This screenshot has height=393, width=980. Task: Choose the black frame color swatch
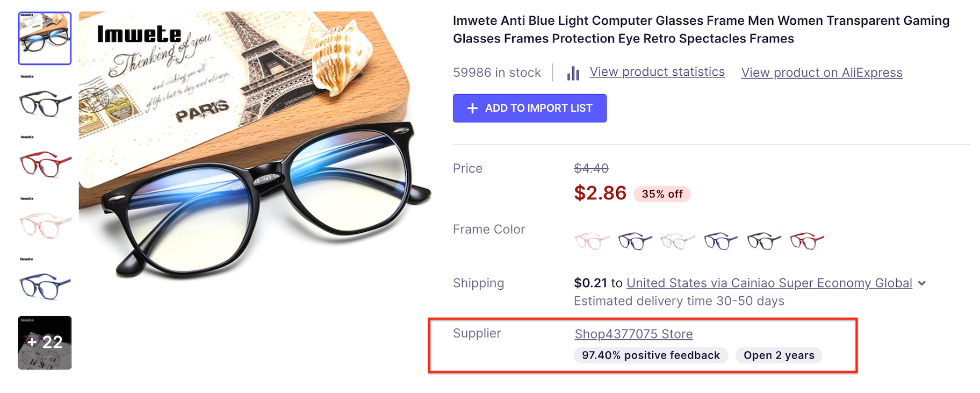click(x=763, y=241)
